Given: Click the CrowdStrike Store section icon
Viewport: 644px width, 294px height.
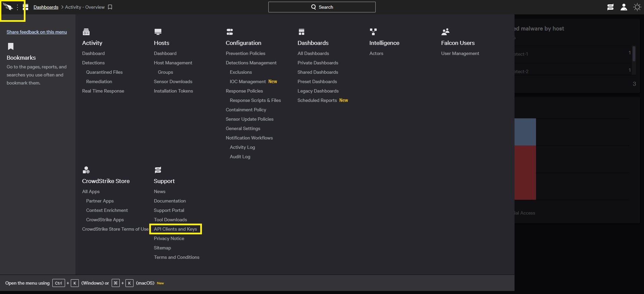Looking at the screenshot, I should 86,170.
